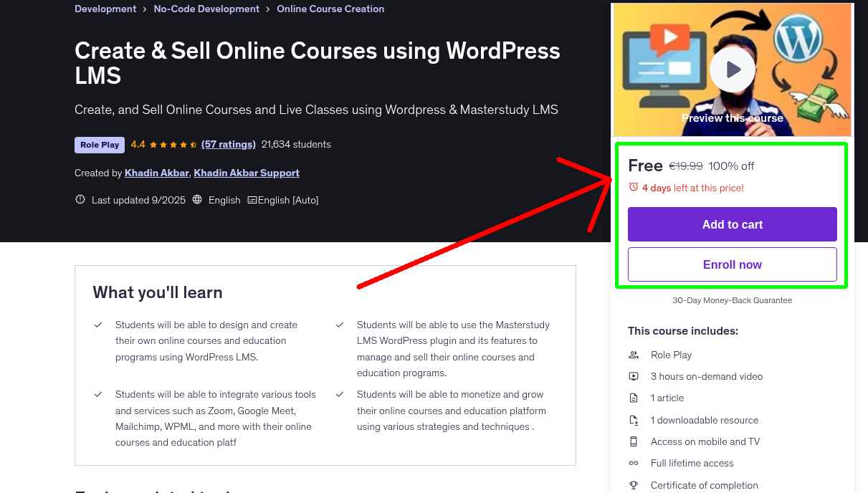Click the Enroll now button
This screenshot has width=868, height=493.
click(732, 264)
